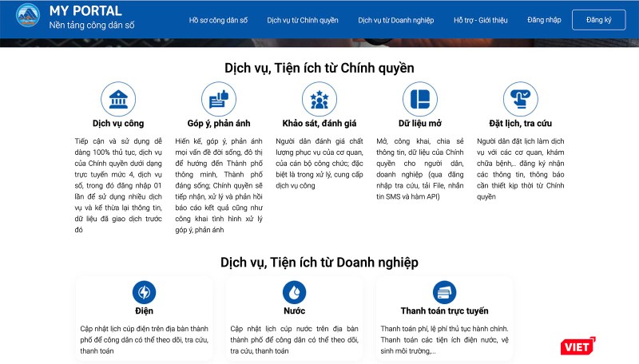Click the Điện lightning icon

pos(145,292)
